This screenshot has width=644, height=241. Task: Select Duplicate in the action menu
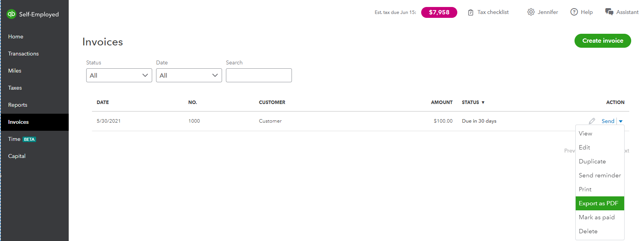coord(592,161)
